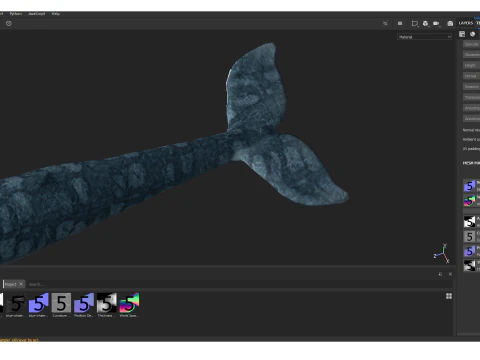
Task: Undock the assets panel with float icon
Action: click(x=440, y=274)
